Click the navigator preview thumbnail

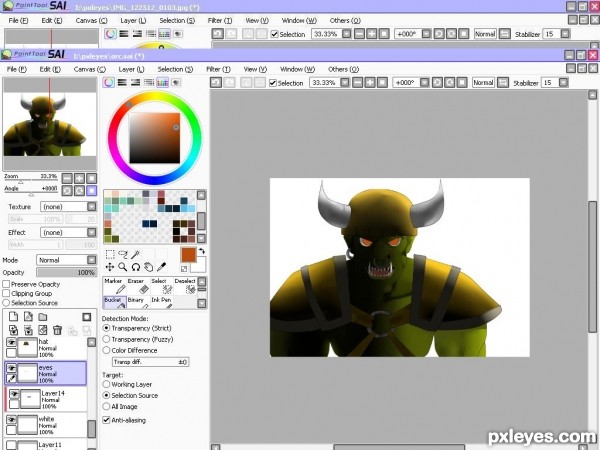point(50,124)
